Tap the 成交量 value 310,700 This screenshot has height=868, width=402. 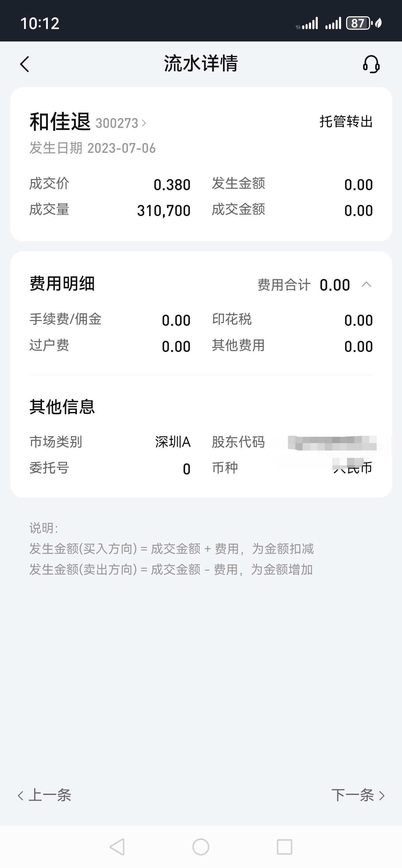pyautogui.click(x=164, y=211)
